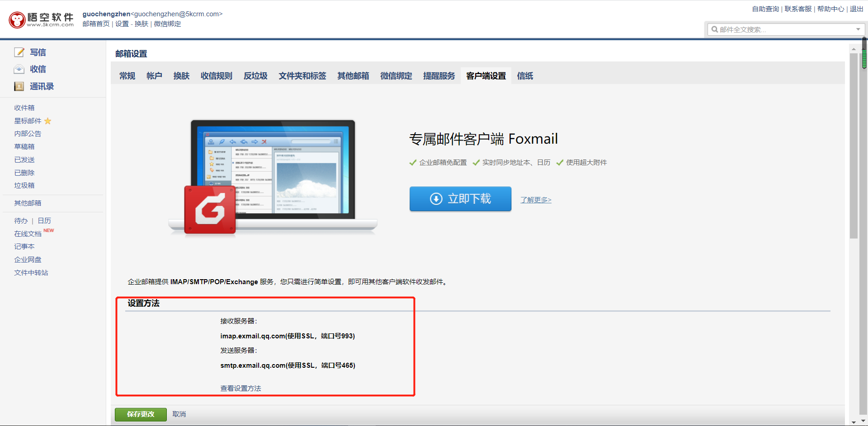Click the contacts address book icon

click(x=19, y=86)
